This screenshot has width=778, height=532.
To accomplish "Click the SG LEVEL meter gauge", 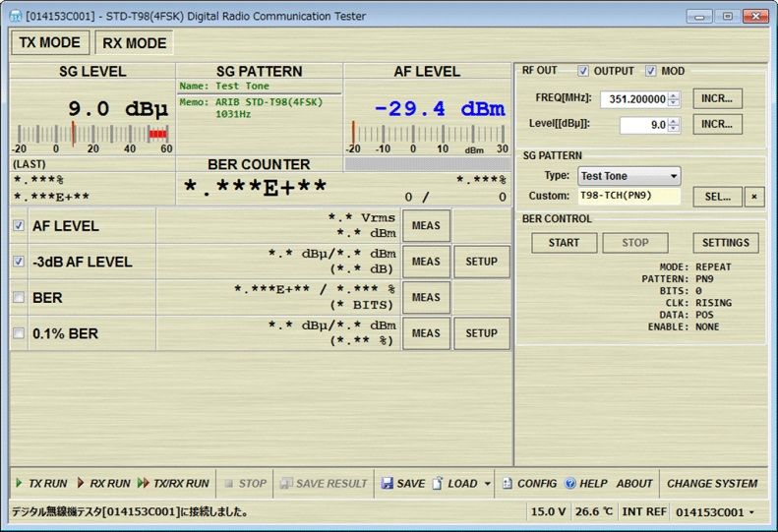I will click(91, 134).
